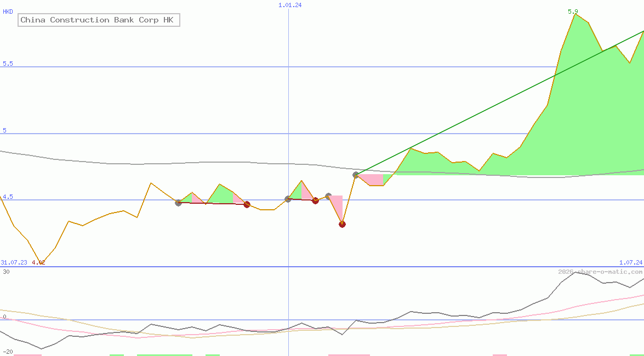Click the grey marker where the green trend line starts
Image resolution: width=644 pixels, height=356 pixels.
pyautogui.click(x=356, y=175)
